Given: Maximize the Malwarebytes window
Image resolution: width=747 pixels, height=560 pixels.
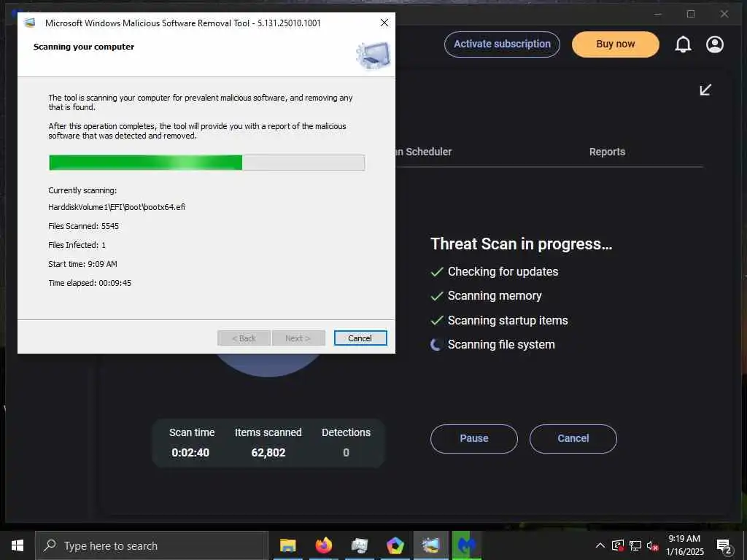Looking at the screenshot, I should pyautogui.click(x=691, y=14).
